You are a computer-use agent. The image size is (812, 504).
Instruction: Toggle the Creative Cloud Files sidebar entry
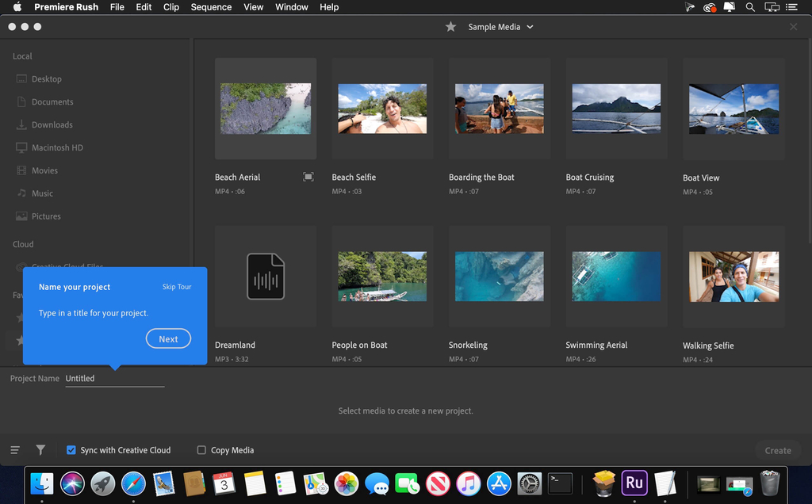tap(48, 266)
